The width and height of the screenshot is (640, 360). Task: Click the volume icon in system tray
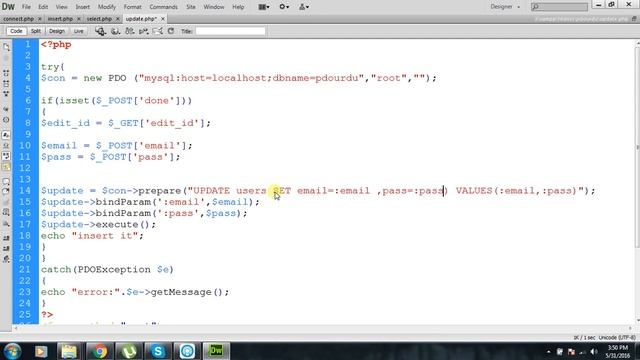(594, 352)
